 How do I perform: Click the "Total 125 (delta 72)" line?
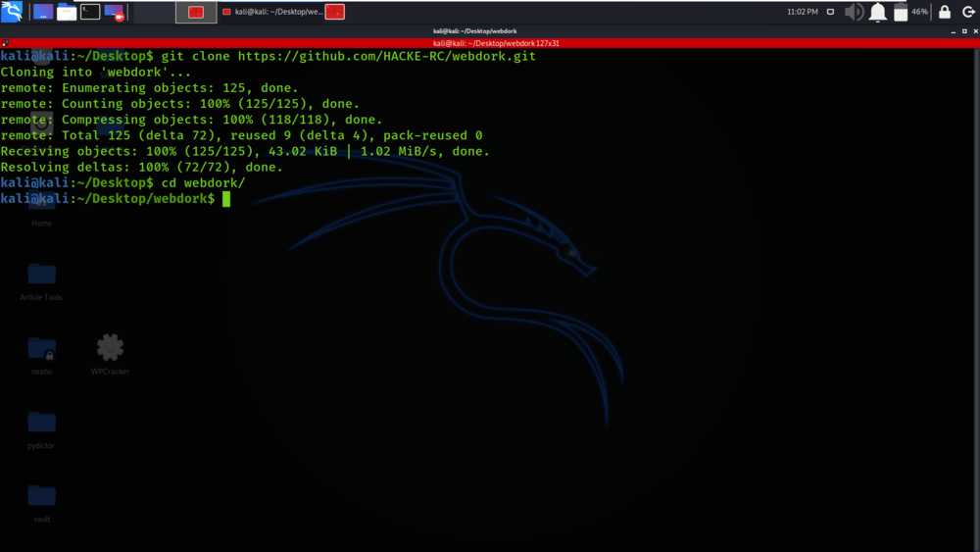pyautogui.click(x=241, y=135)
